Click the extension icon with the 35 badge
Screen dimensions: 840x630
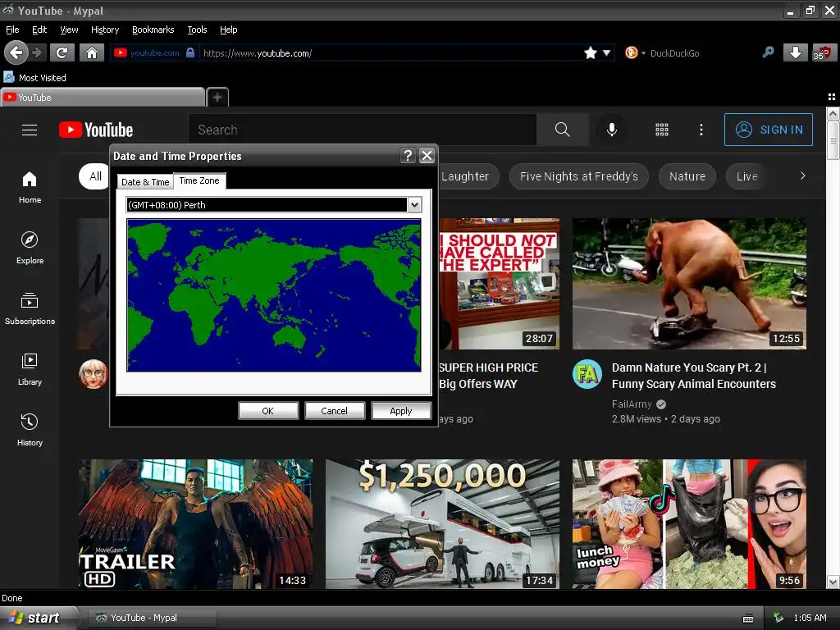(824, 52)
